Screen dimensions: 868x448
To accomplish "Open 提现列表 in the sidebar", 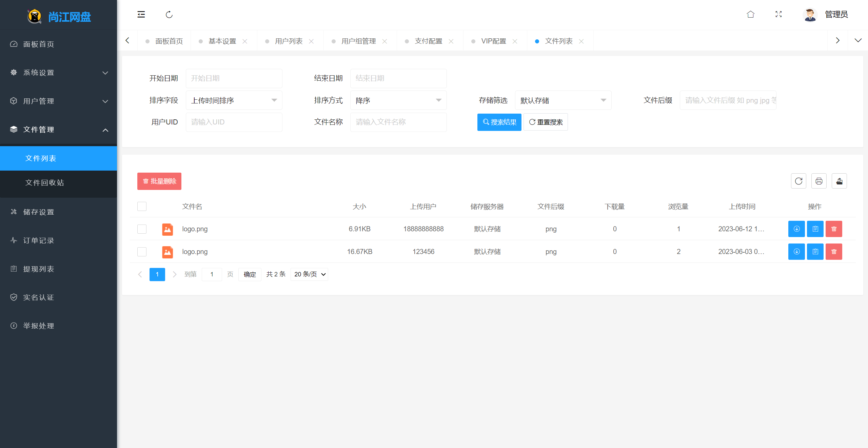I will tap(58, 269).
